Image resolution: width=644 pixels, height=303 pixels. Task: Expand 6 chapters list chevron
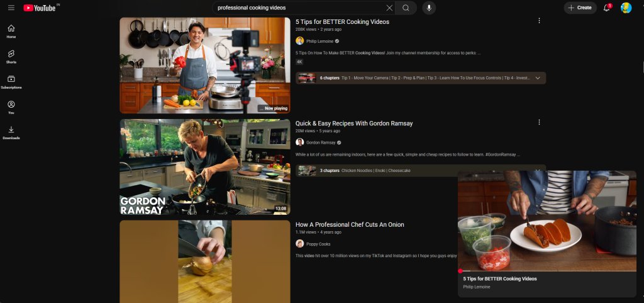click(538, 78)
